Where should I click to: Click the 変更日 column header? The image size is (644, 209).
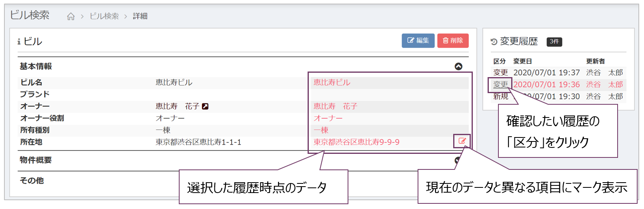pyautogui.click(x=522, y=61)
